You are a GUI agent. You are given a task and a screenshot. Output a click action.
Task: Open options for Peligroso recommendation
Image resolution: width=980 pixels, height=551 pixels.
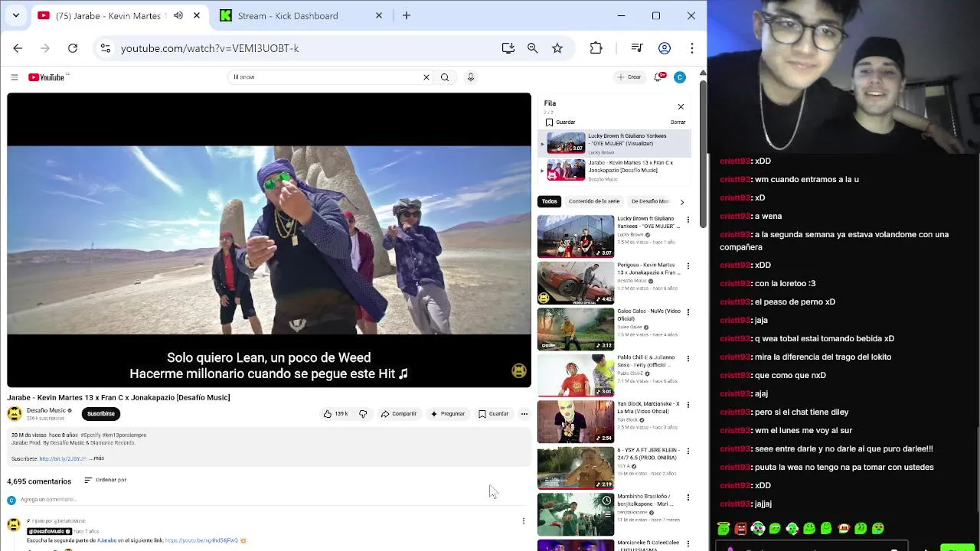(x=688, y=266)
